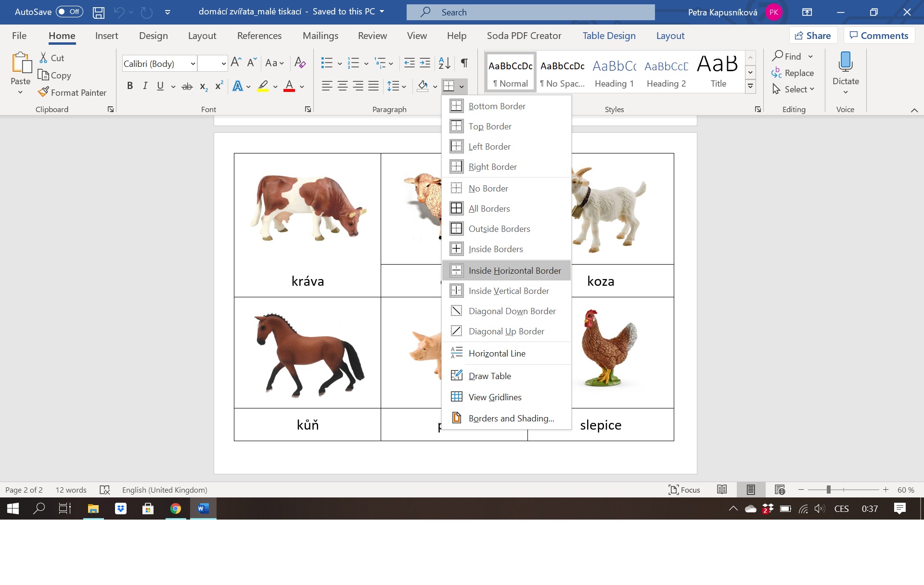The height and width of the screenshot is (585, 924).
Task: Open the font size dropdown
Action: click(x=224, y=64)
